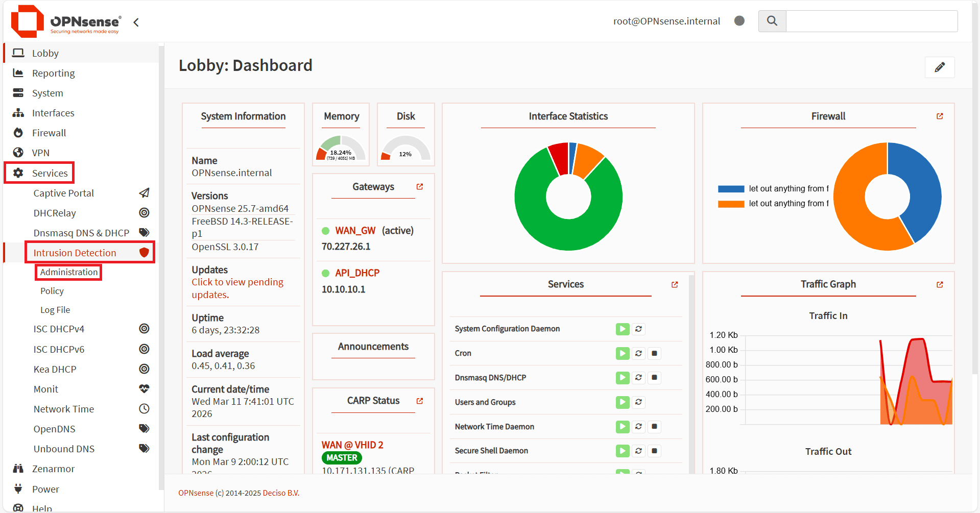Expand the Interfaces sidebar section
Viewport: 980px width, 513px height.
pyautogui.click(x=53, y=113)
